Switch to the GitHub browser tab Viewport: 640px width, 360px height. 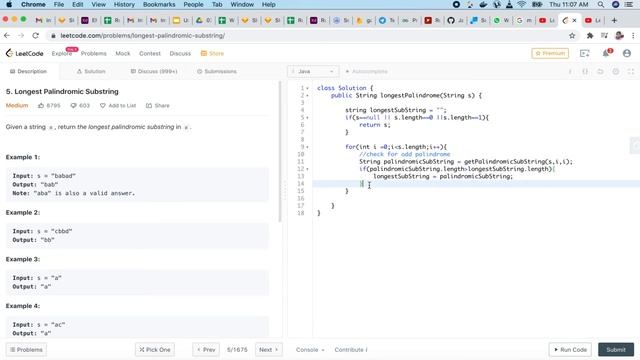point(456,20)
